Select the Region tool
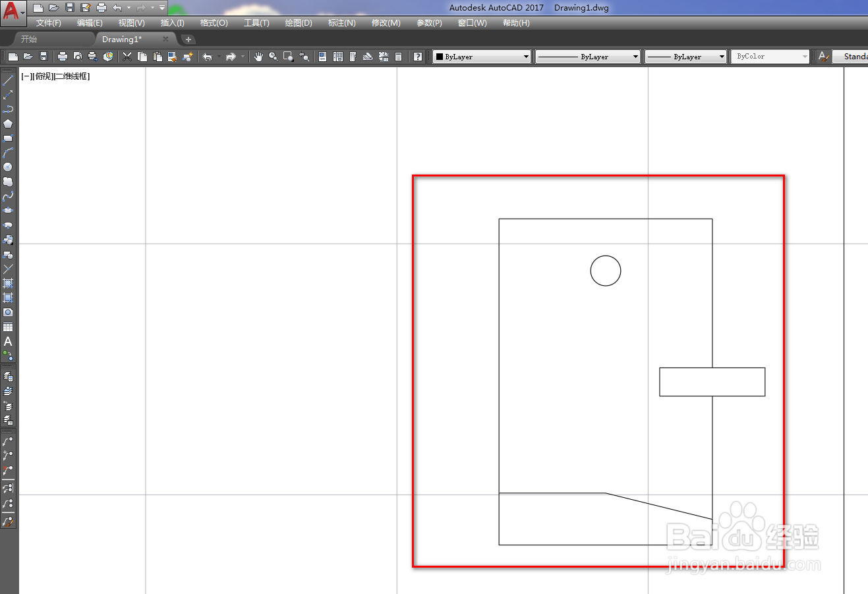Screen dimensions: 868x594 point(8,312)
